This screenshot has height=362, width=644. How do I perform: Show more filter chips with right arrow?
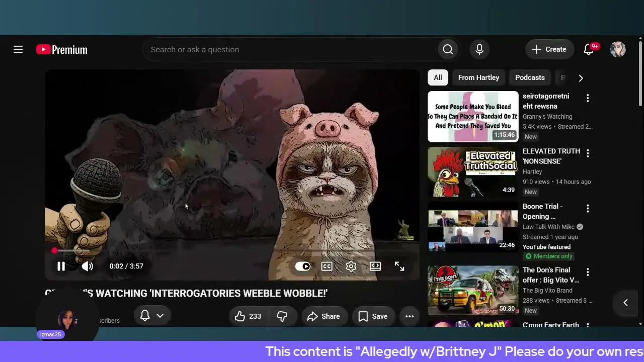(x=581, y=78)
